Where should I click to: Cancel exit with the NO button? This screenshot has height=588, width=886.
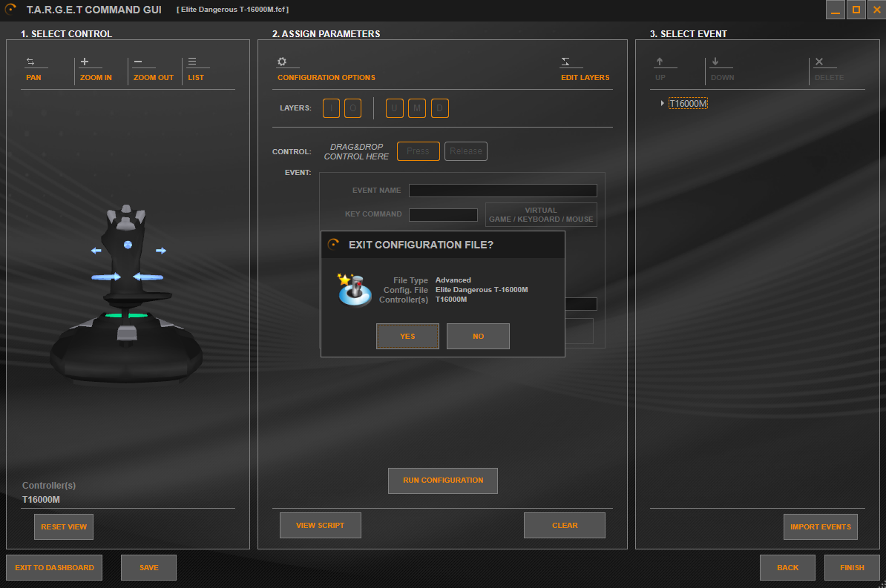click(x=478, y=336)
